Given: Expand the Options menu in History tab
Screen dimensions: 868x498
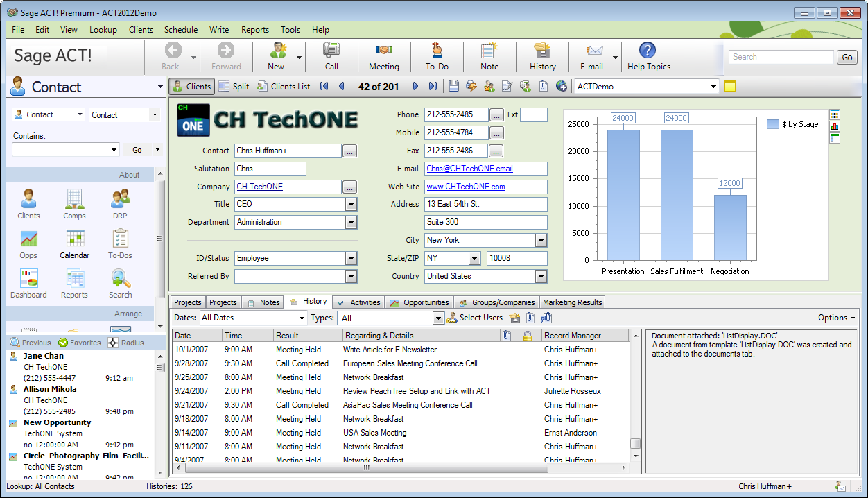Looking at the screenshot, I should tap(837, 318).
